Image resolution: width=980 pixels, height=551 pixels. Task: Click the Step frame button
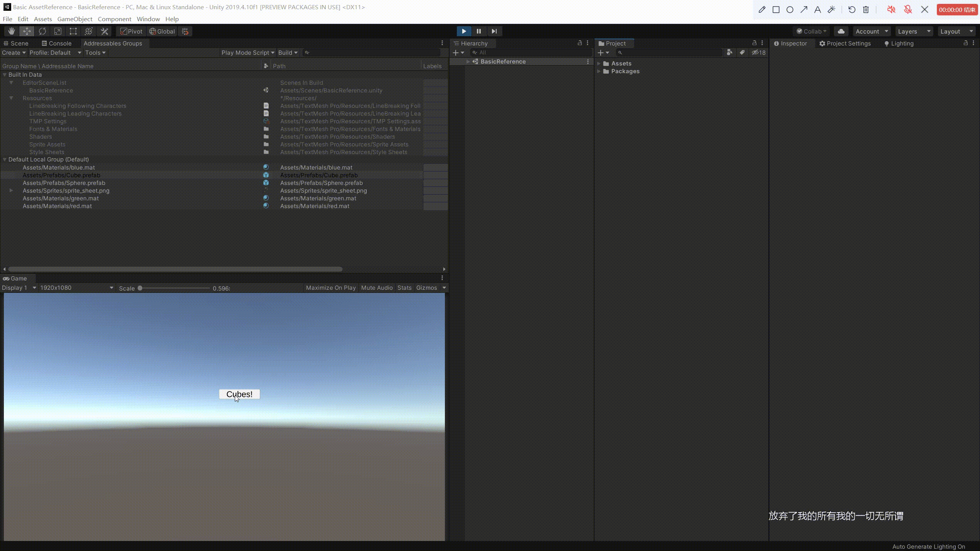tap(494, 31)
